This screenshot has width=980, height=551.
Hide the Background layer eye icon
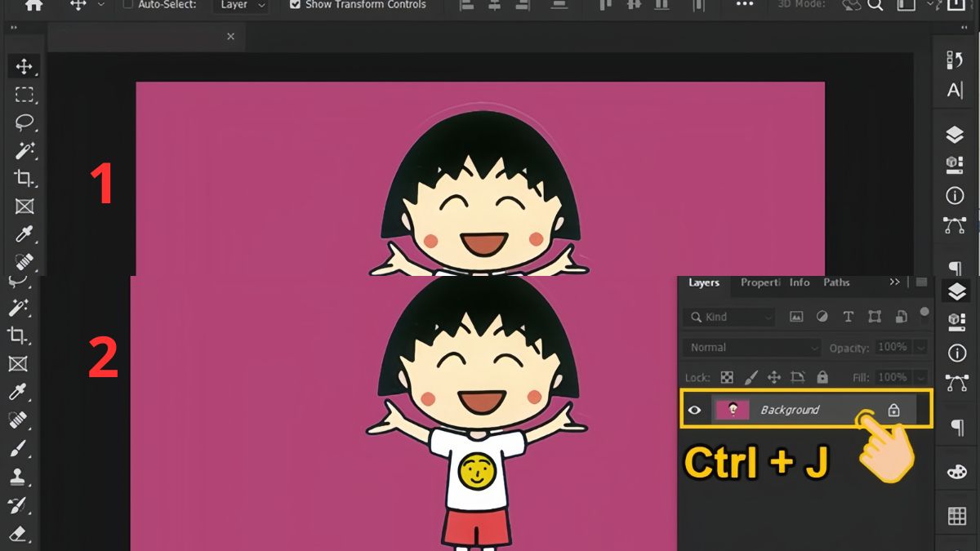(x=695, y=410)
